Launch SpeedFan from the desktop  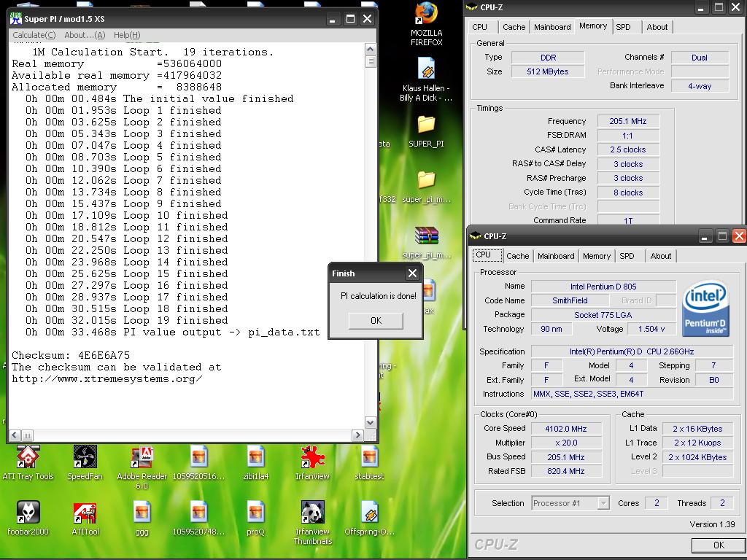click(85, 457)
